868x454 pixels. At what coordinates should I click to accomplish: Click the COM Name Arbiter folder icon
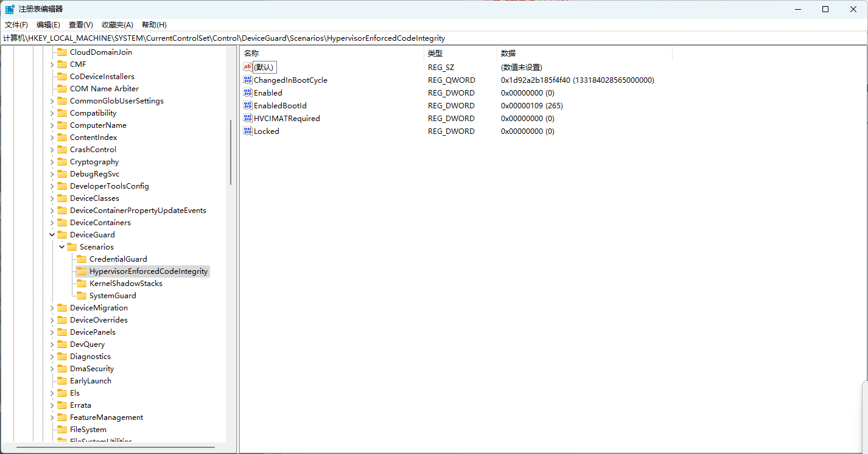point(62,88)
